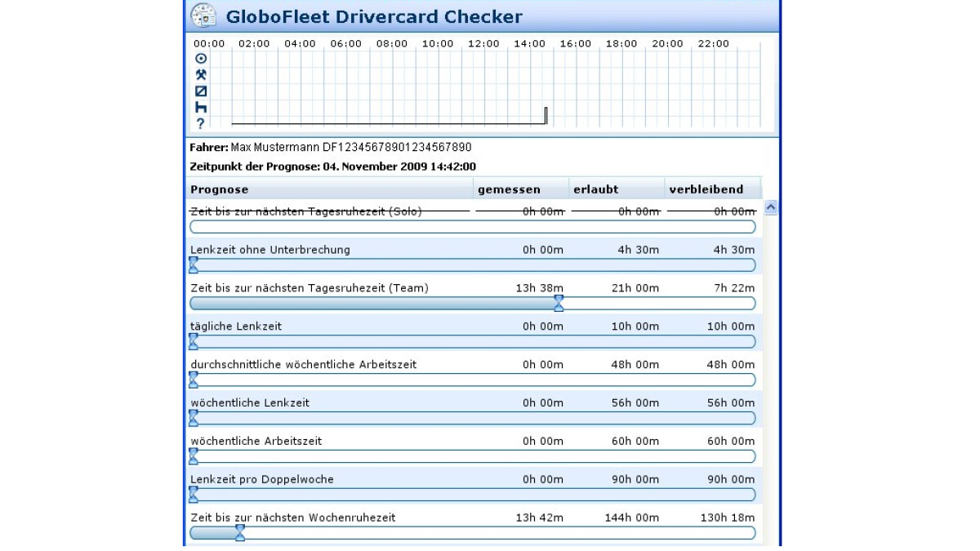Click the remaining value 10h 00m
Image resolution: width=980 pixels, height=551 pixels.
click(x=731, y=327)
